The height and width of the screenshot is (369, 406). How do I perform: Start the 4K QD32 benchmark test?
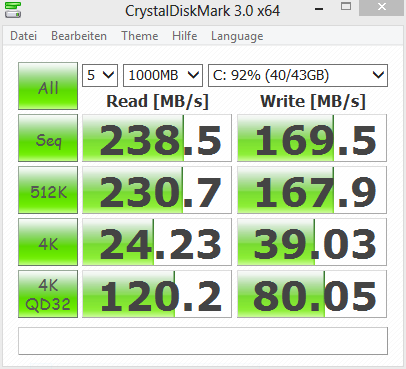pyautogui.click(x=48, y=294)
